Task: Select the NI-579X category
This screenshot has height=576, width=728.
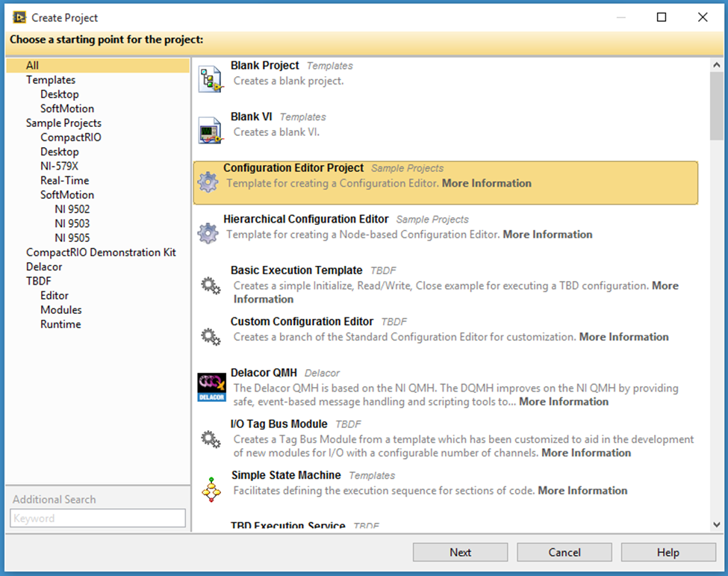Action: pos(60,167)
